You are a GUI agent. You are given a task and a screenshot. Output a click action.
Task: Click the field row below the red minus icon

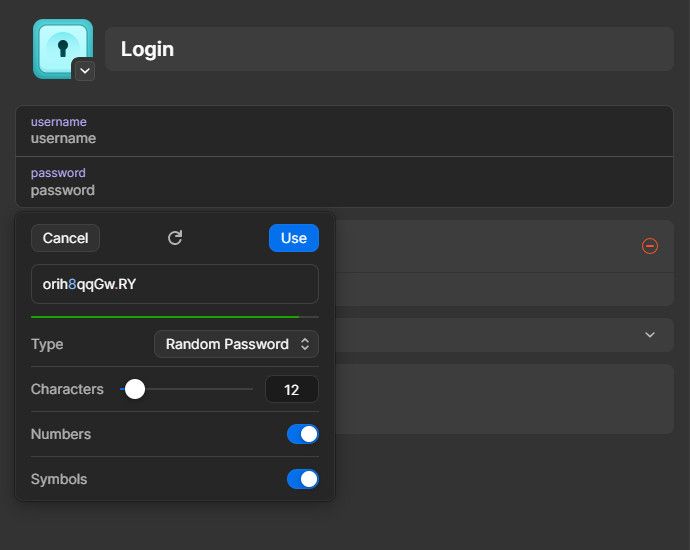(504, 289)
